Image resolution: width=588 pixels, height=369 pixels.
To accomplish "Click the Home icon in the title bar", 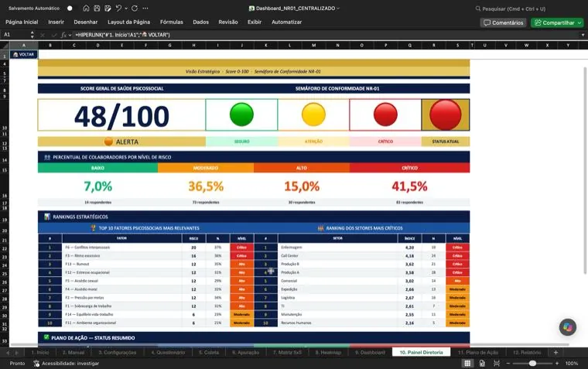I will coord(86,9).
